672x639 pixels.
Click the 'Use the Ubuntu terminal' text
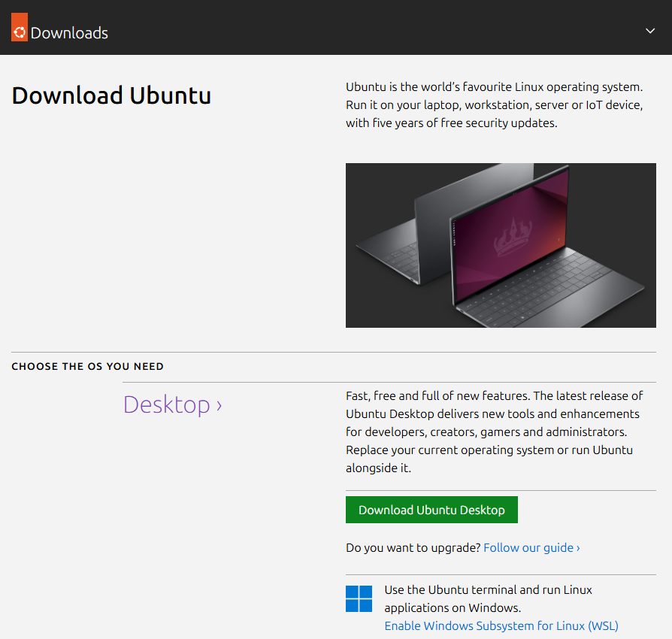pyautogui.click(x=488, y=598)
